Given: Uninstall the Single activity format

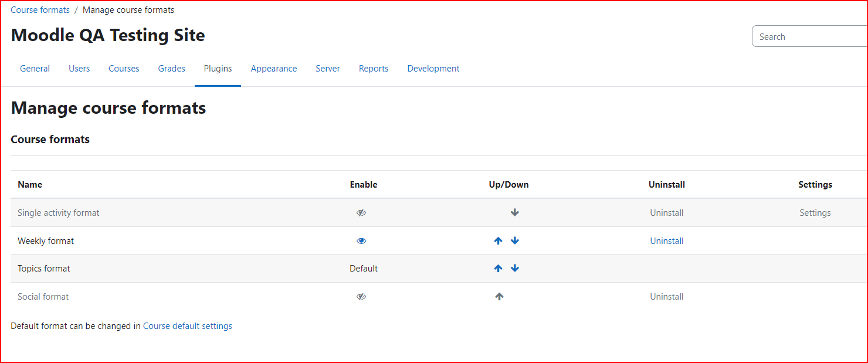Looking at the screenshot, I should [x=667, y=213].
